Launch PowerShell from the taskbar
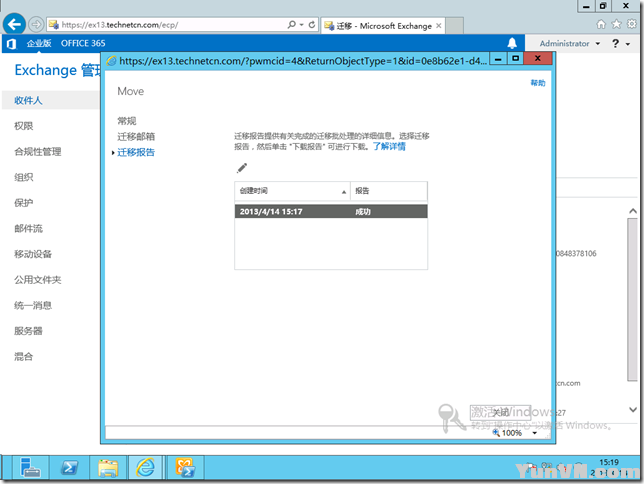The width and height of the screenshot is (644, 484). 69,468
